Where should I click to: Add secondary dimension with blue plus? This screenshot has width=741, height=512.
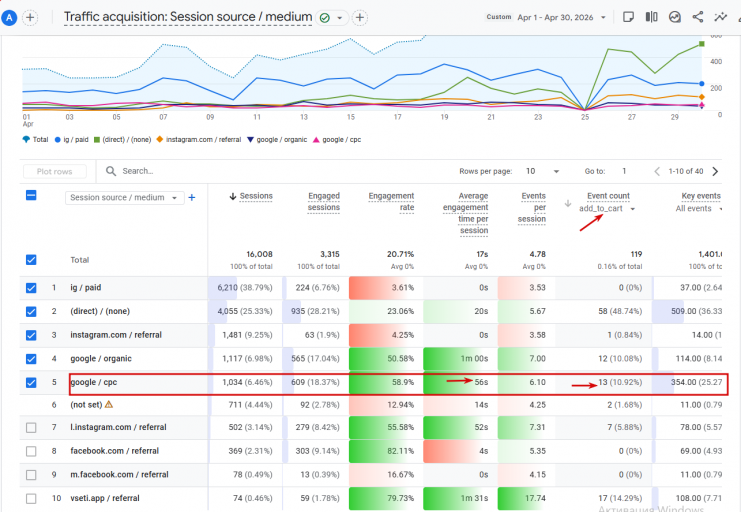192,198
